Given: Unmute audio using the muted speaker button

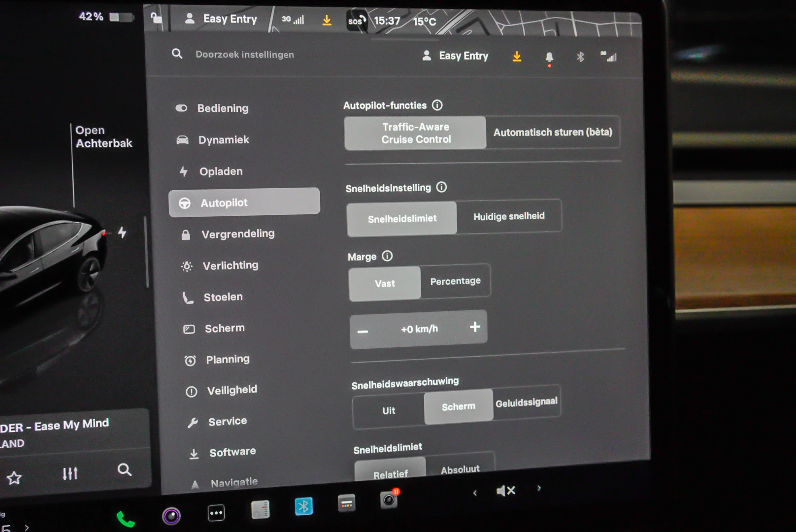Looking at the screenshot, I should pos(505,491).
